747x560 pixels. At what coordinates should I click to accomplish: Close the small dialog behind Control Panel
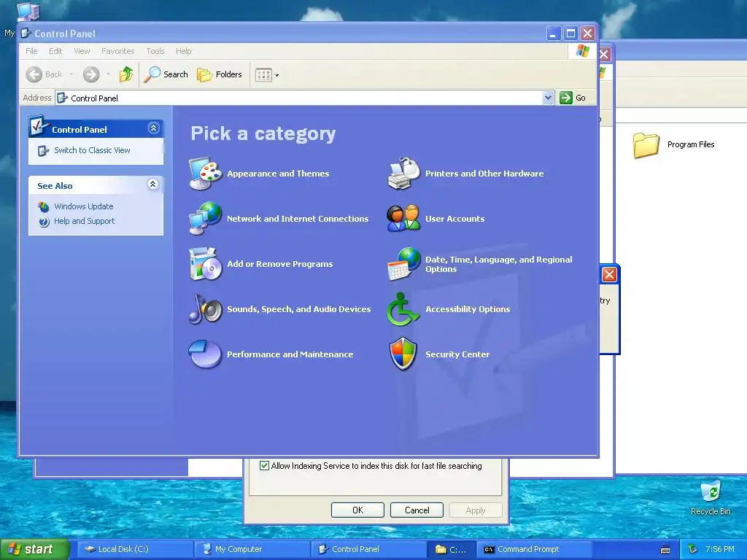[x=609, y=275]
